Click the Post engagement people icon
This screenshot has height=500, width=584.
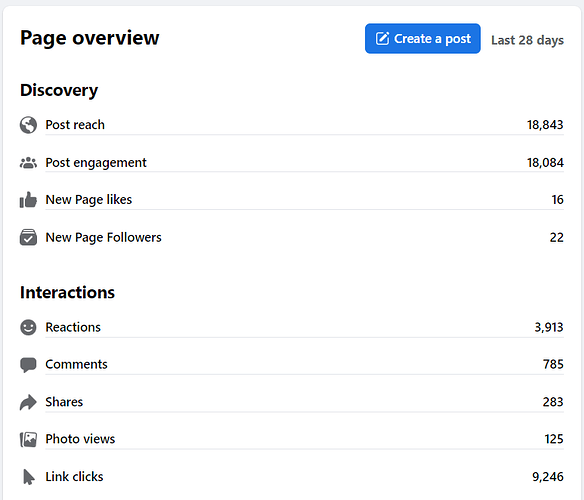tap(28, 163)
